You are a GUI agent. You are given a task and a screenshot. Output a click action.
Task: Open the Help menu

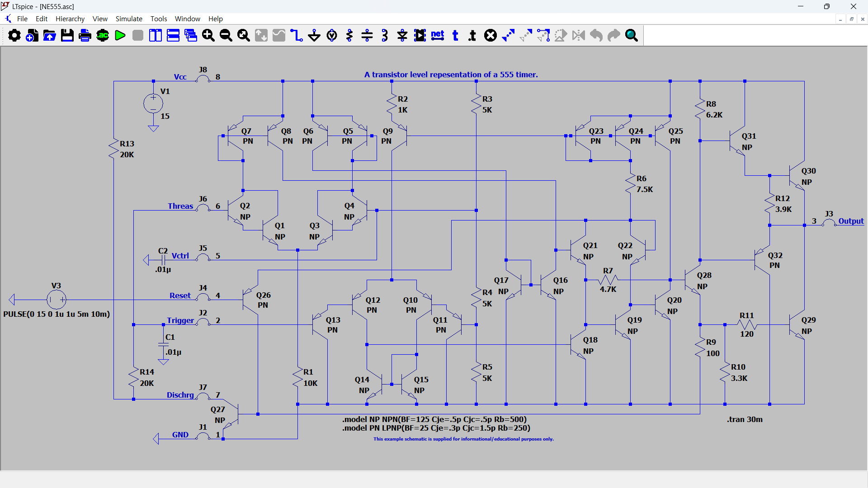[x=216, y=19]
